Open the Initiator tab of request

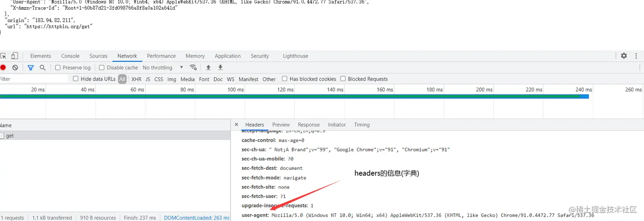[x=337, y=125]
